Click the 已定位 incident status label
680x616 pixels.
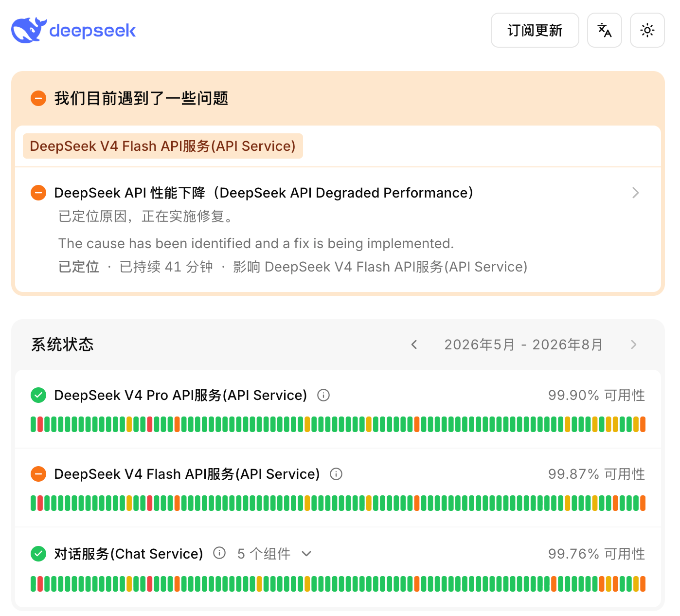(79, 267)
